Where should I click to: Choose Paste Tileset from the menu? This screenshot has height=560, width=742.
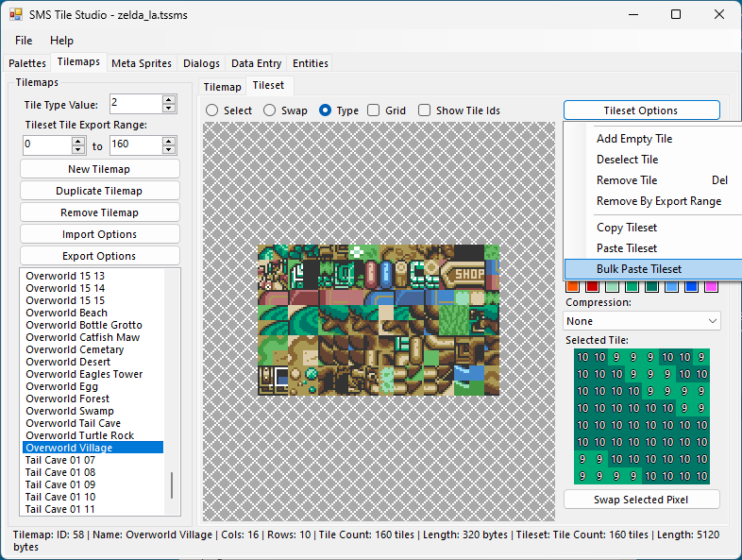point(653,248)
